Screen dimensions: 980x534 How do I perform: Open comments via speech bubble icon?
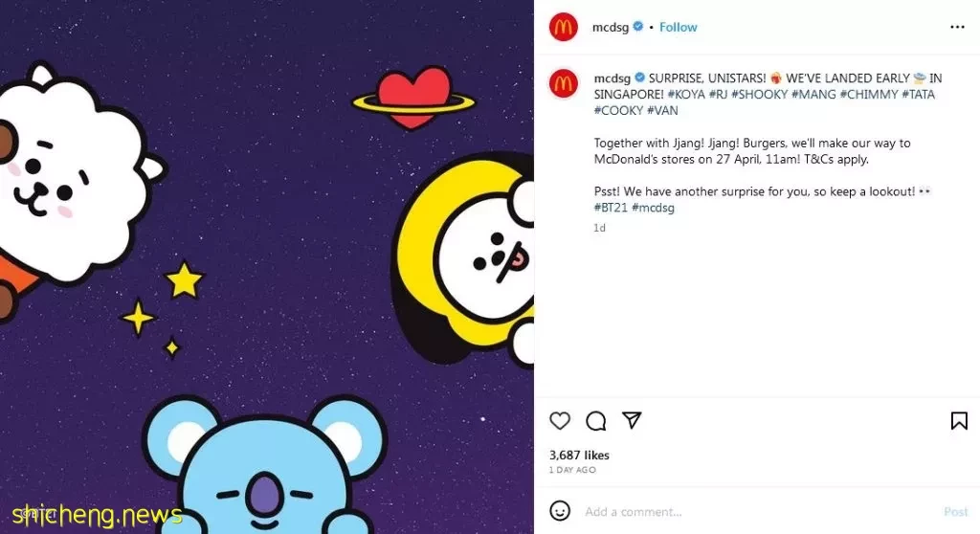pos(595,421)
